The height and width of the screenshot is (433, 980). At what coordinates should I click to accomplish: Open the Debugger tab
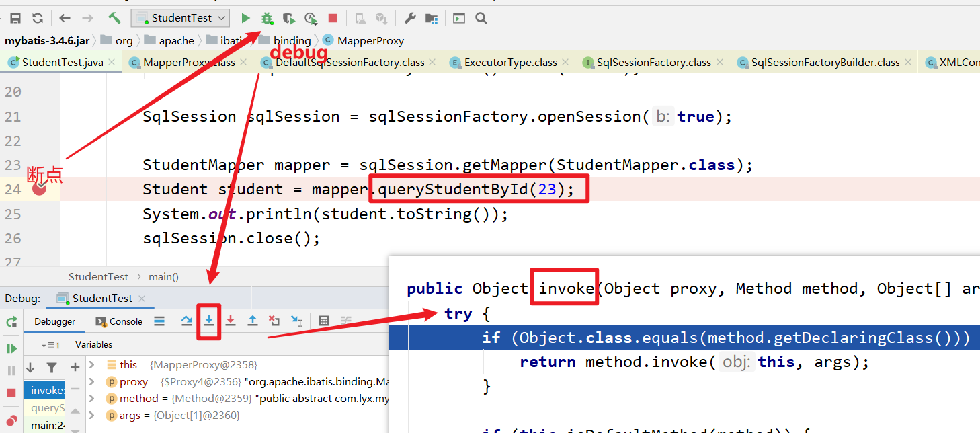(54, 321)
